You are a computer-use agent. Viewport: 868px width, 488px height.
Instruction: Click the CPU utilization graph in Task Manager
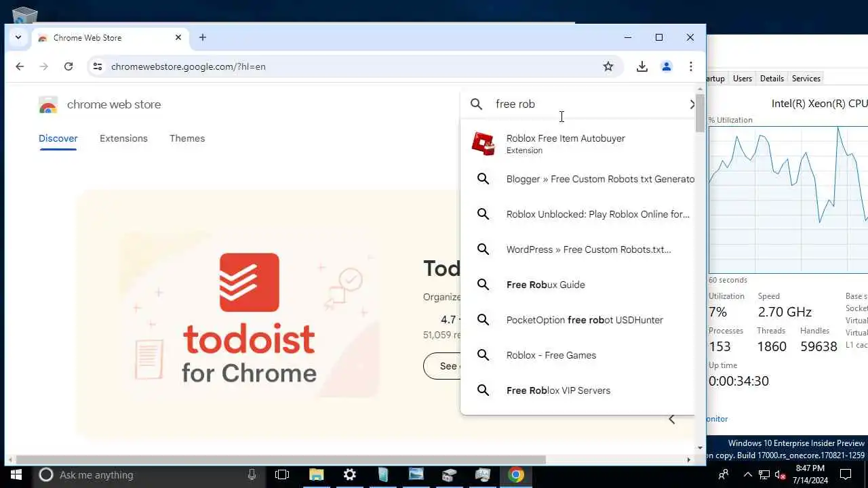coord(788,200)
